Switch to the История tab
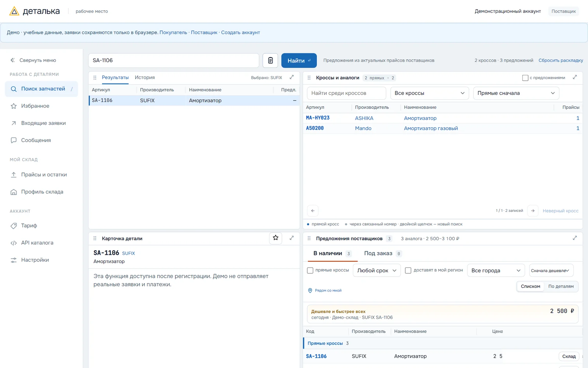Screen dimensions: 588x368 (145, 77)
